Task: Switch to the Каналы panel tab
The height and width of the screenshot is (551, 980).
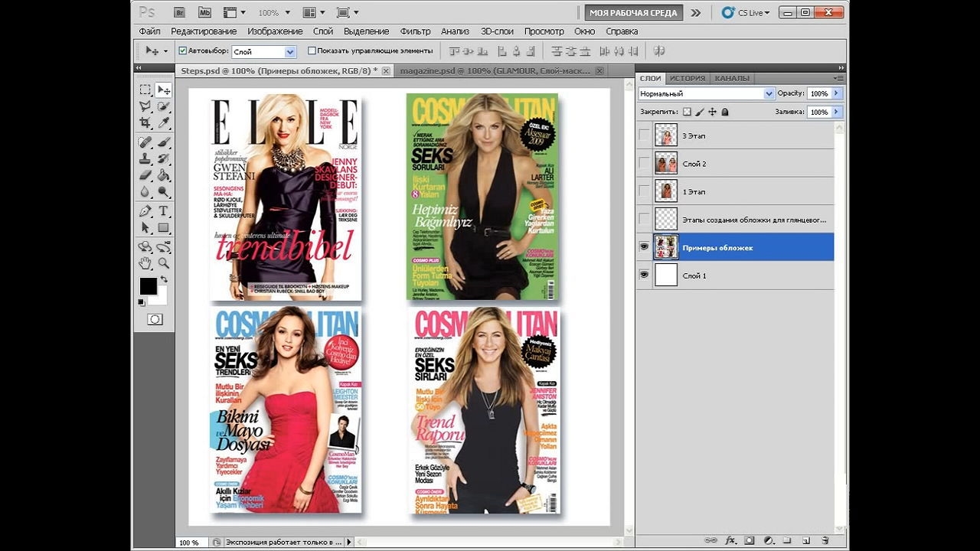Action: [x=732, y=78]
